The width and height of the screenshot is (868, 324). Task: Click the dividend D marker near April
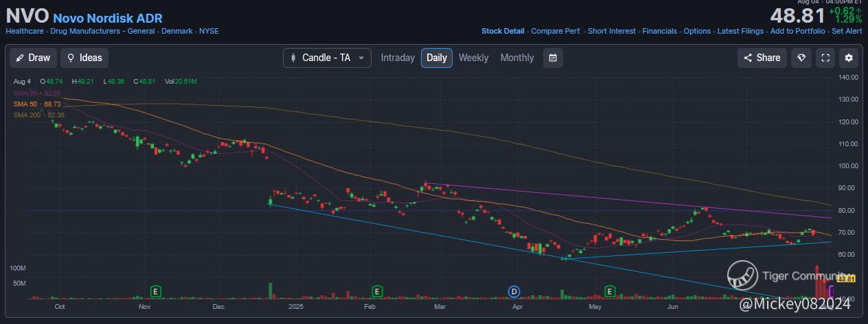[x=514, y=291]
